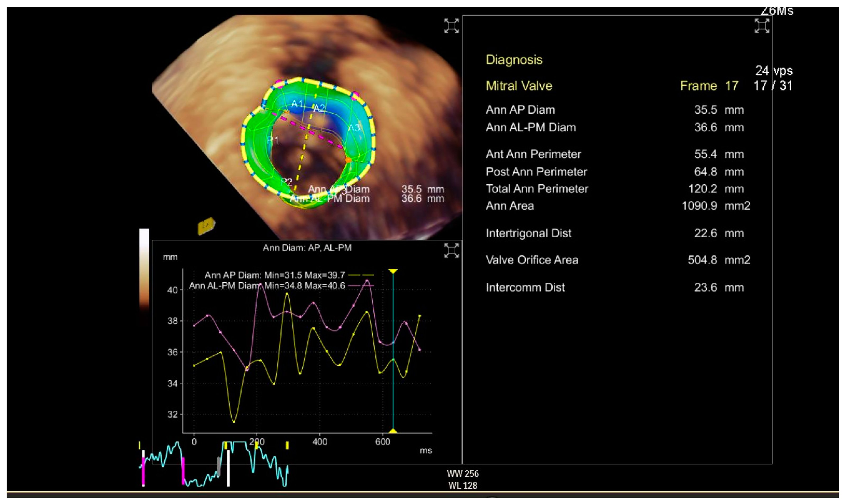Select the A2 leaflet segment label
Screen dimensions: 847x504
tap(319, 108)
